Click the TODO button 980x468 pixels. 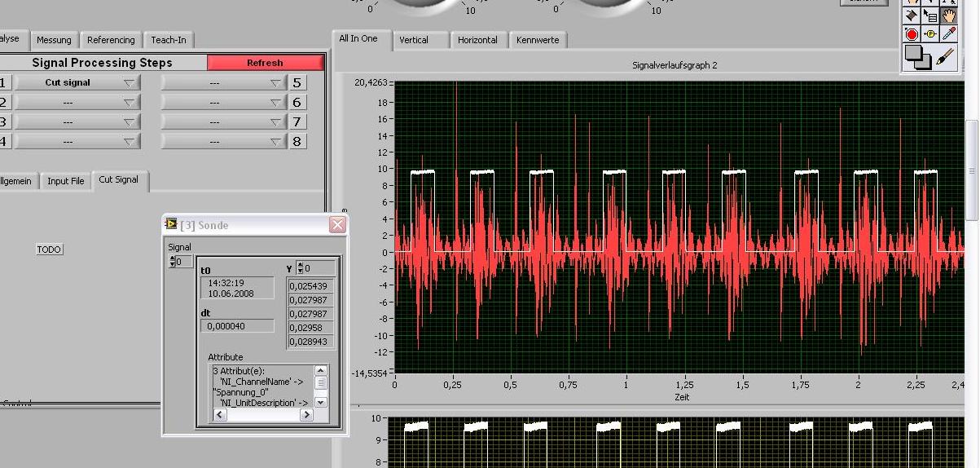(49, 249)
